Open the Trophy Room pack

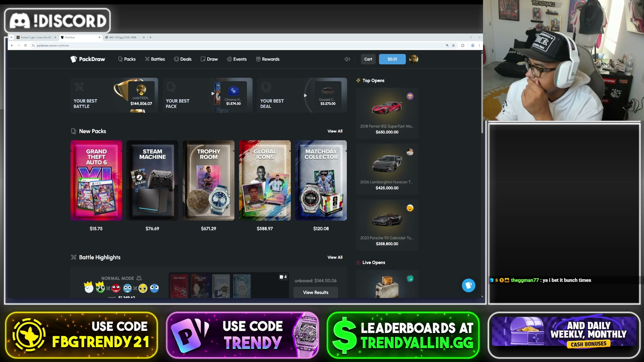click(209, 180)
